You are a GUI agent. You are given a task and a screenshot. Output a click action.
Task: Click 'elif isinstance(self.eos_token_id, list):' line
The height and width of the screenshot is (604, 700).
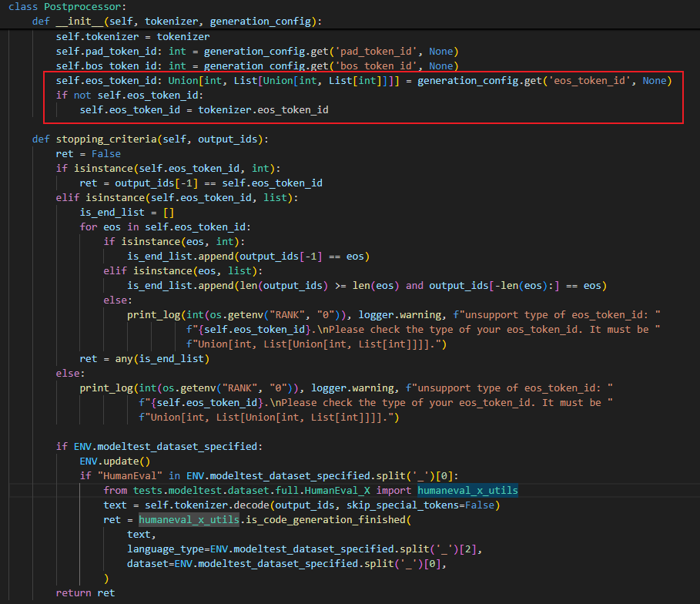pos(177,198)
